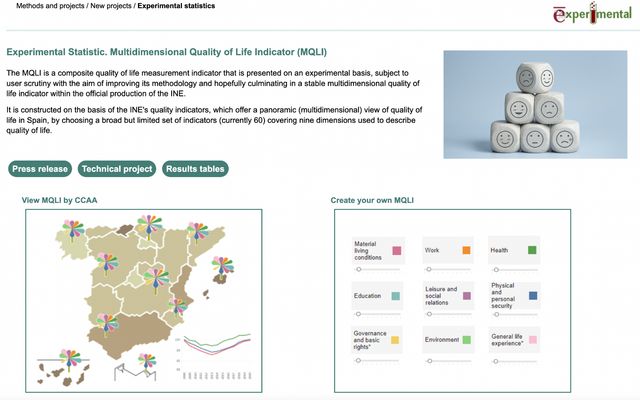
Task: Click the Education teal swatch
Action: (x=396, y=296)
